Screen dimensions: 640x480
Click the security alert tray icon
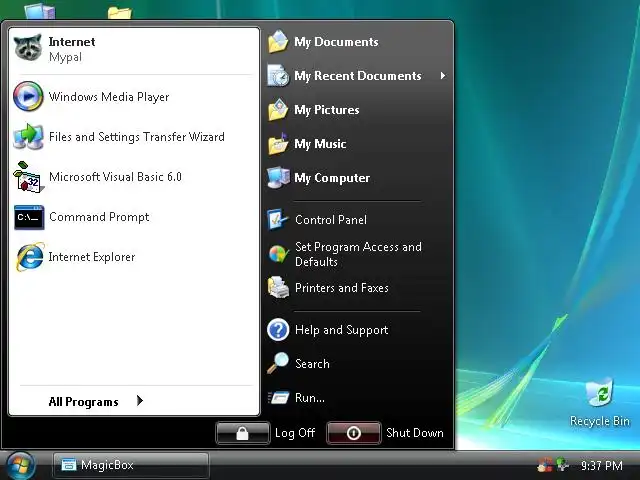click(x=545, y=464)
